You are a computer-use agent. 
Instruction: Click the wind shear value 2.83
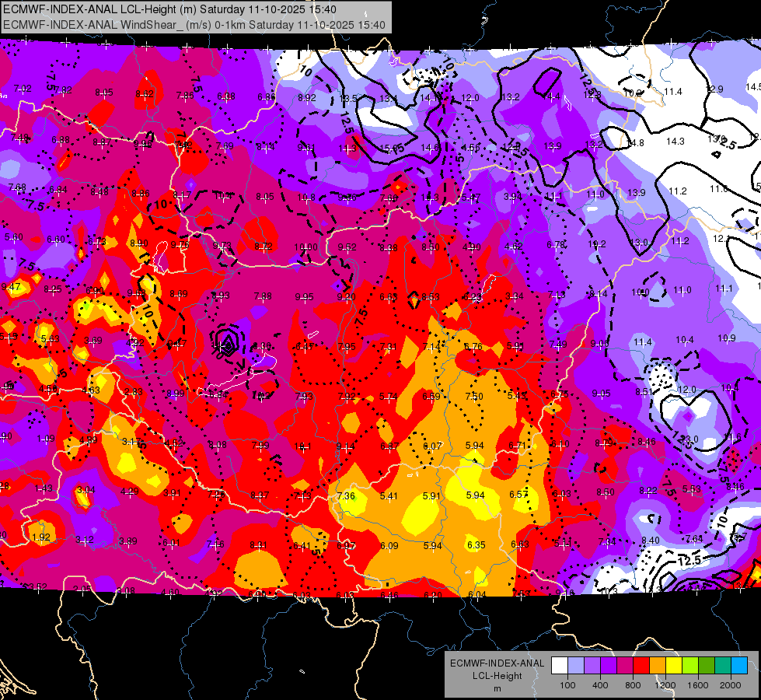click(134, 392)
